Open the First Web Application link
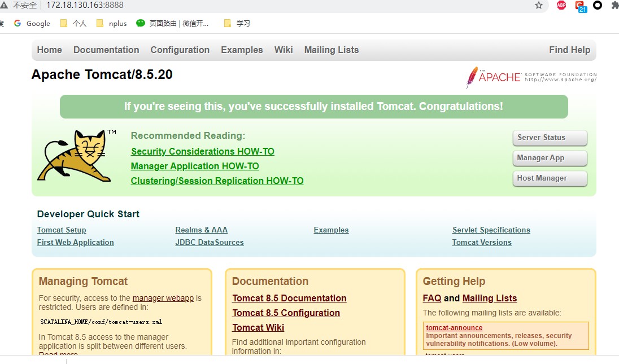 76,242
